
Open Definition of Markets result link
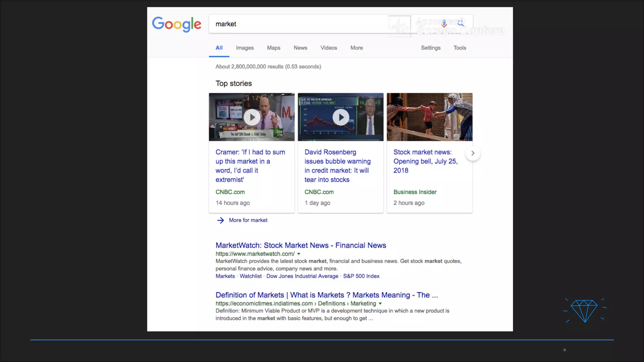pyautogui.click(x=326, y=295)
